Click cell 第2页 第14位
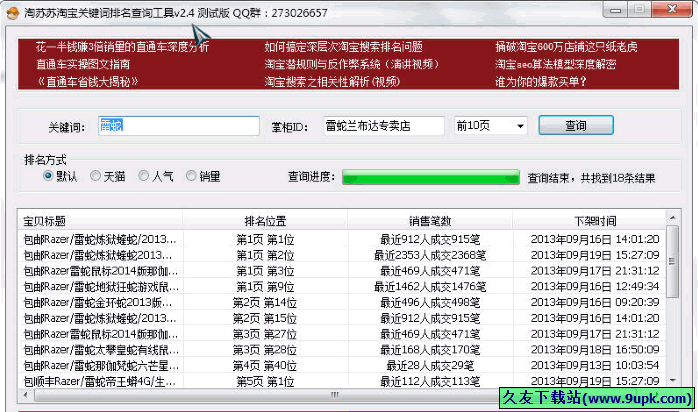The image size is (698, 412). 265,303
